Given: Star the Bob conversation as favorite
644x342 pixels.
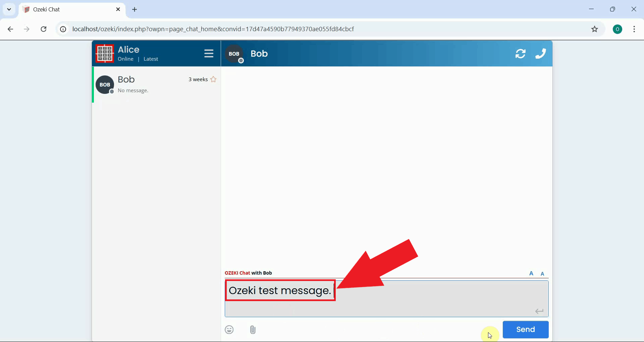Looking at the screenshot, I should [x=214, y=79].
